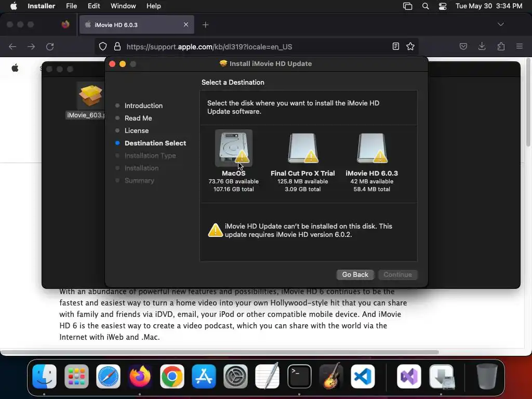Go forward in Firefox
The width and height of the screenshot is (532, 399).
point(31,46)
